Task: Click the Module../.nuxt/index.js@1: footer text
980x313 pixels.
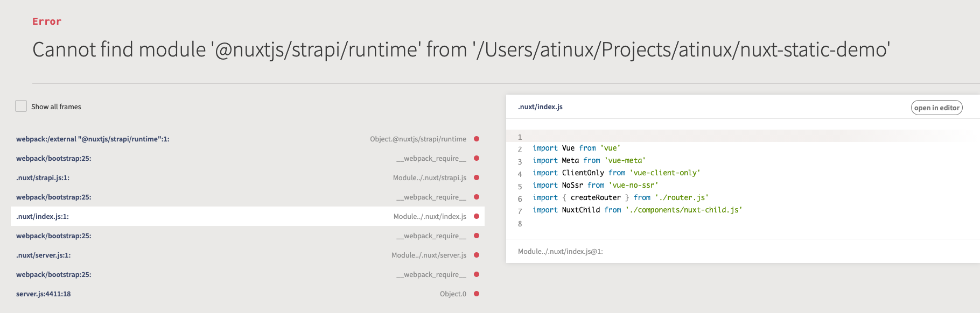Action: coord(561,251)
